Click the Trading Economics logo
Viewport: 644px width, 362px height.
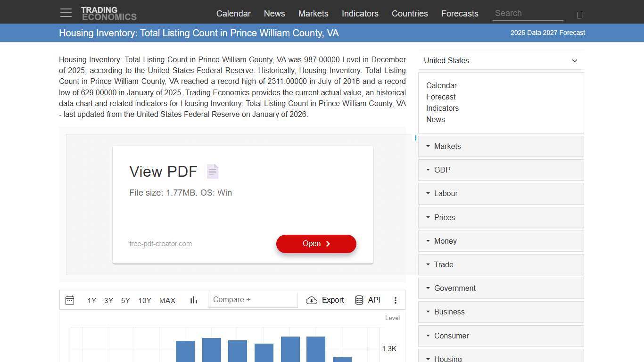click(109, 12)
